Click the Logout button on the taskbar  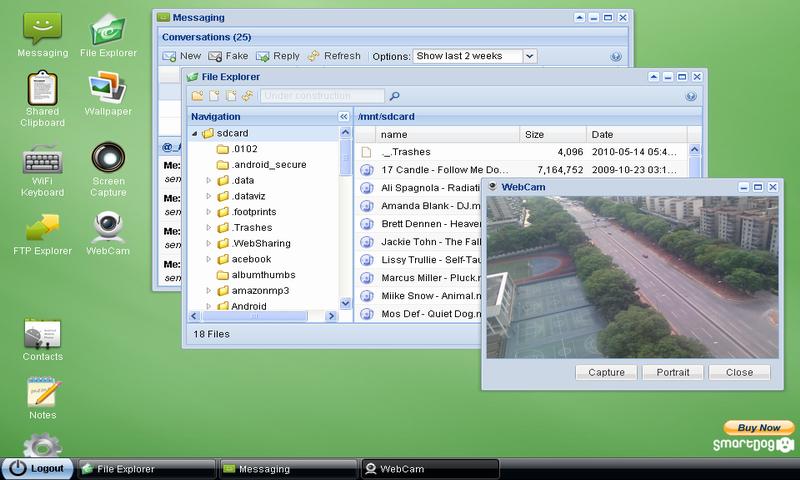coord(38,468)
